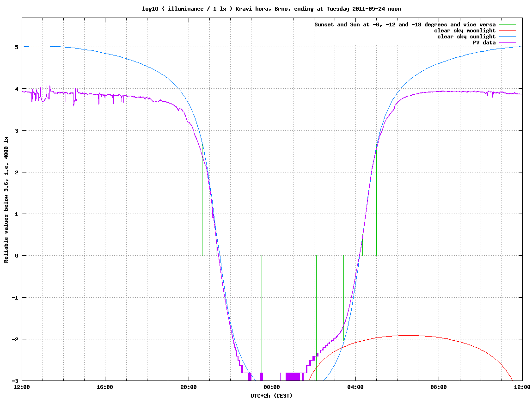Viewport: 532px width, 399px height.
Task: Click the x-axis tick label 20:00
Action: pyautogui.click(x=189, y=387)
